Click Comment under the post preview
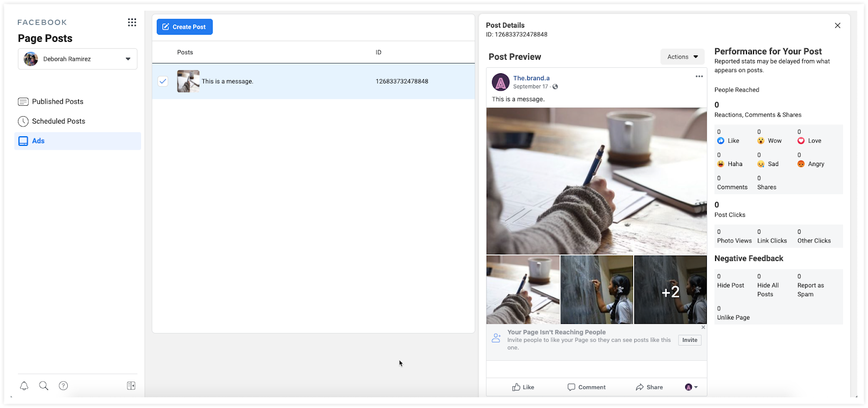Screen dimensions: 868x408 pos(586,387)
